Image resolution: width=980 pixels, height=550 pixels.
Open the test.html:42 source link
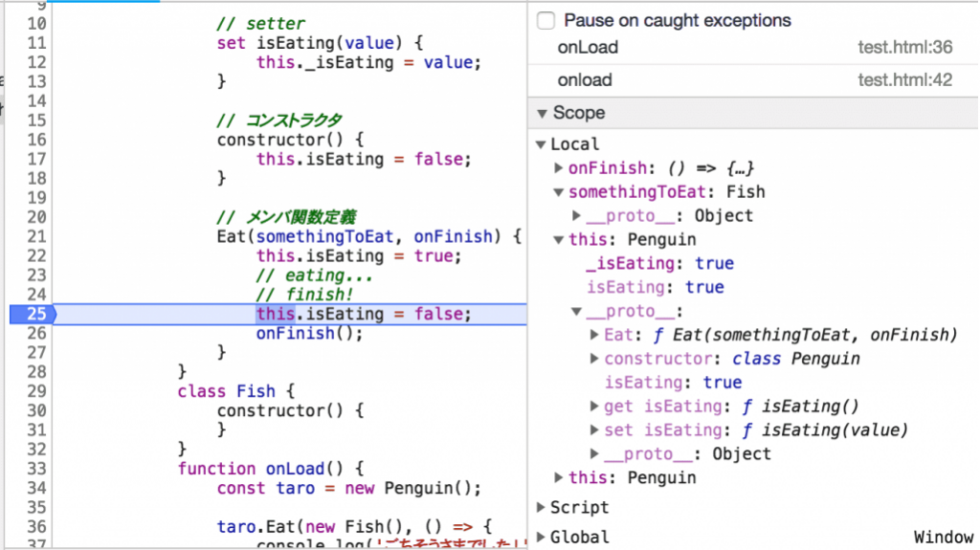[904, 80]
